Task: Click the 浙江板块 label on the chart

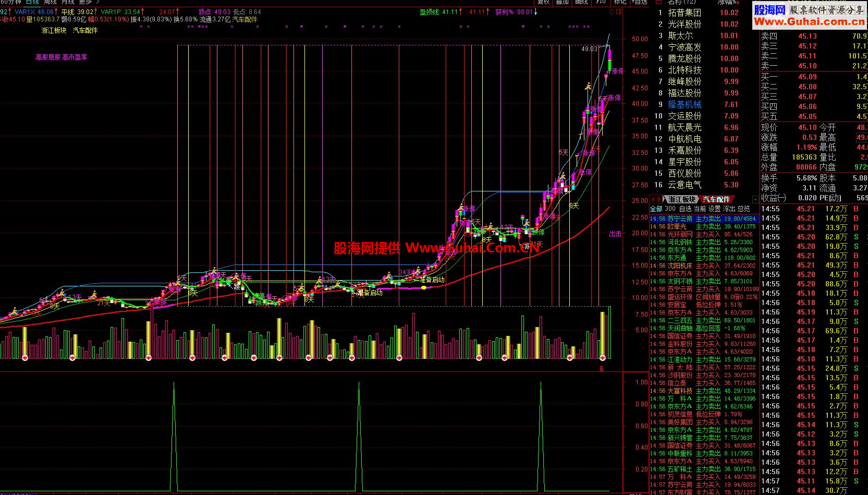Action: [54, 30]
